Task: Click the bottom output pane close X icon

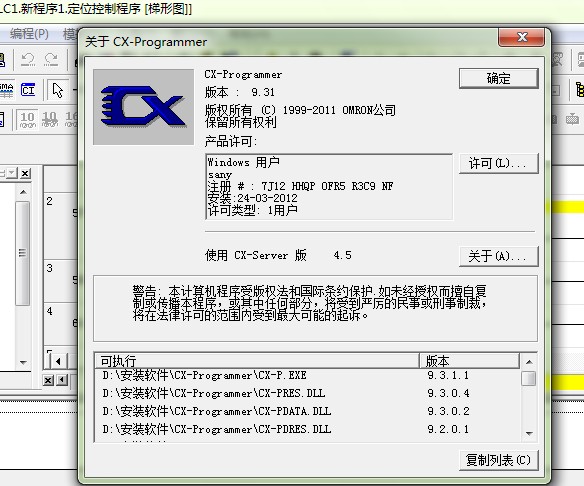Action: click(x=48, y=380)
